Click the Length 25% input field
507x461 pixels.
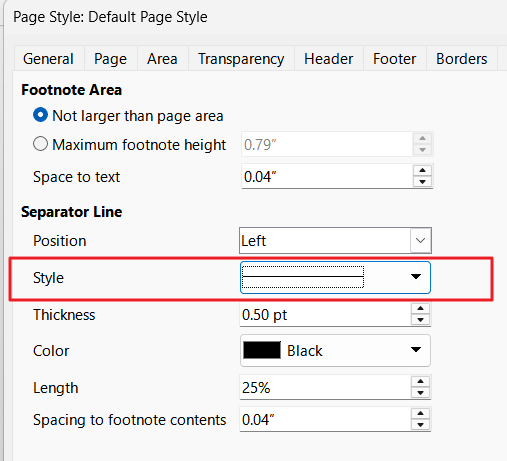325,387
